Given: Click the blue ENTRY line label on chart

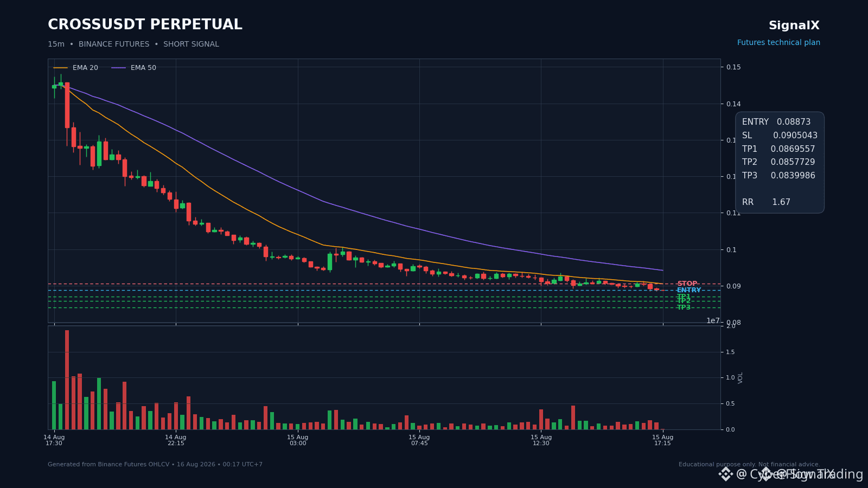Looking at the screenshot, I should tap(689, 290).
